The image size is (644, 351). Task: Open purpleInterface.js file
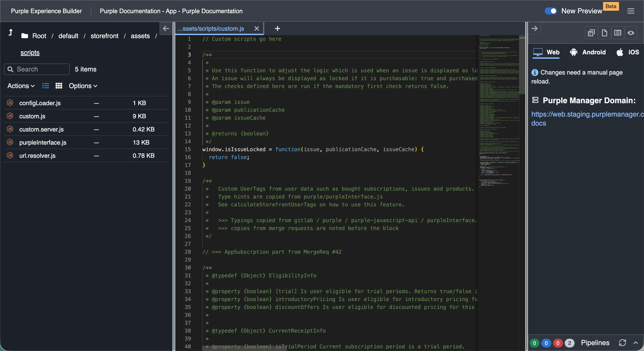[x=43, y=142]
